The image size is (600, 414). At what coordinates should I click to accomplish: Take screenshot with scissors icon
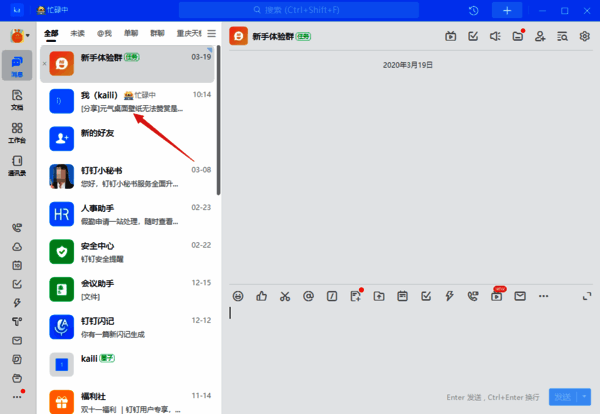285,296
